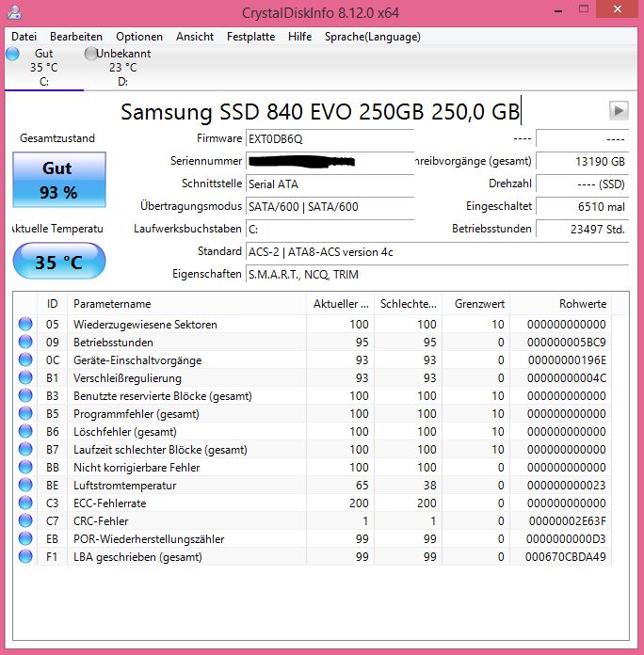
Task: Open the Datei menu
Action: 24,37
